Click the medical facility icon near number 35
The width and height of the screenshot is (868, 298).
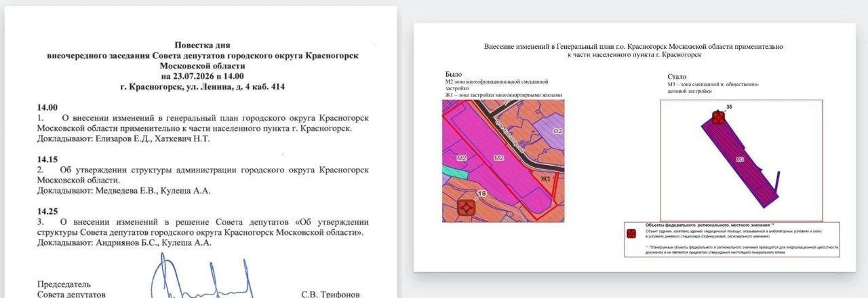pos(718,117)
